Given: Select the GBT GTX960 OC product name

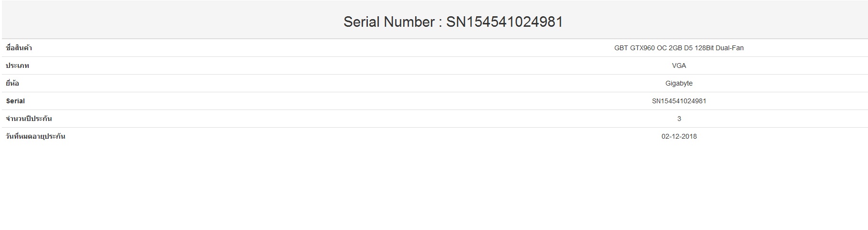Looking at the screenshot, I should point(678,48).
